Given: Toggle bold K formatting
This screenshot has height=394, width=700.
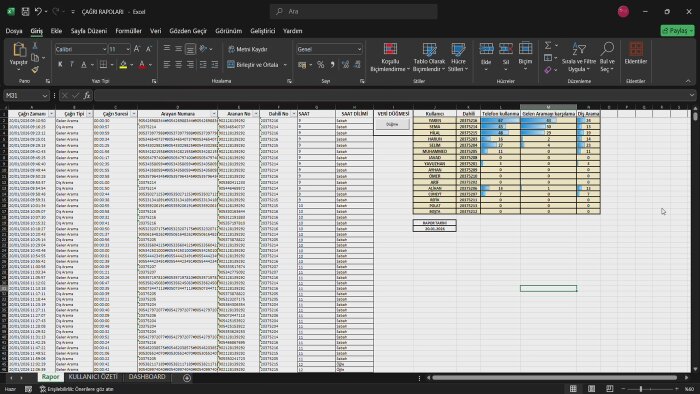Looking at the screenshot, I should [60, 65].
